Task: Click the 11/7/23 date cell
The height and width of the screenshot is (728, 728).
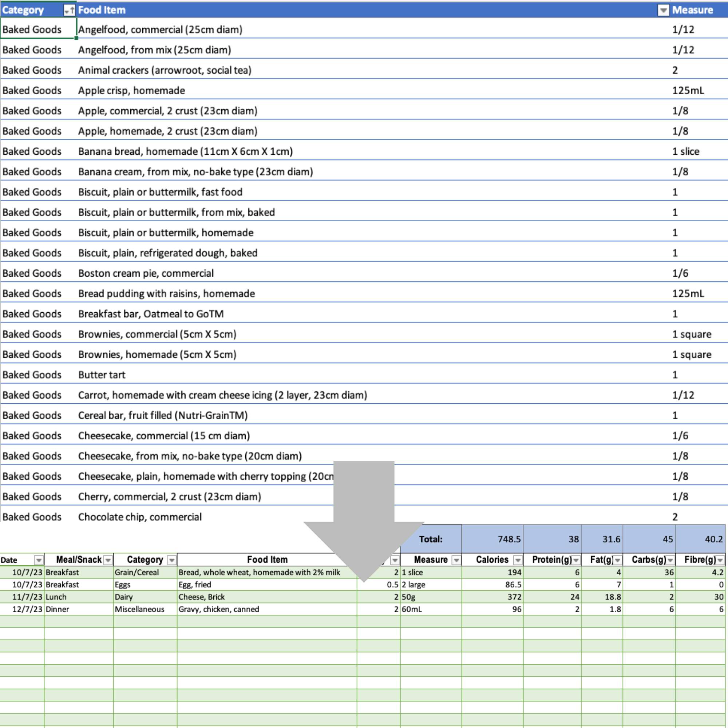Action: coord(22,597)
